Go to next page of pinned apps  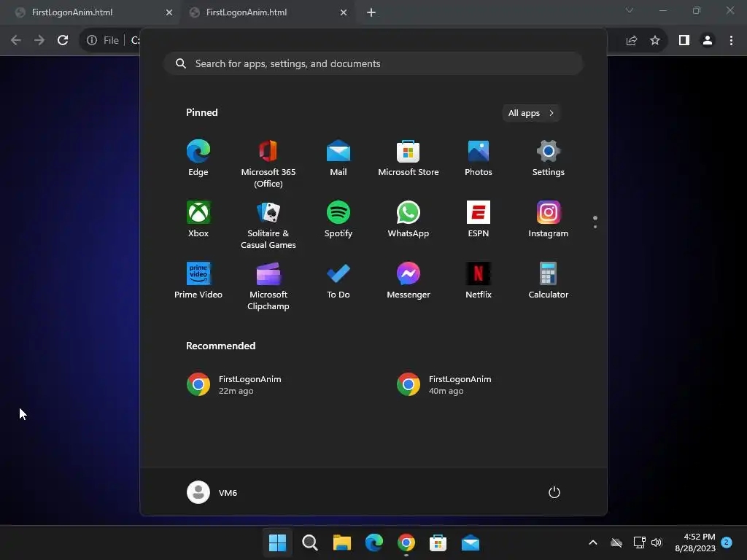click(x=595, y=227)
